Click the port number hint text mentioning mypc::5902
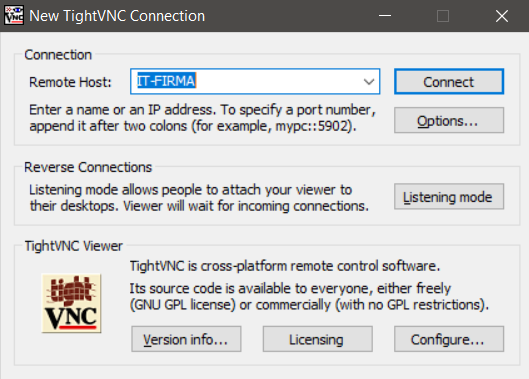Image resolution: width=529 pixels, height=379 pixels. tap(202, 118)
